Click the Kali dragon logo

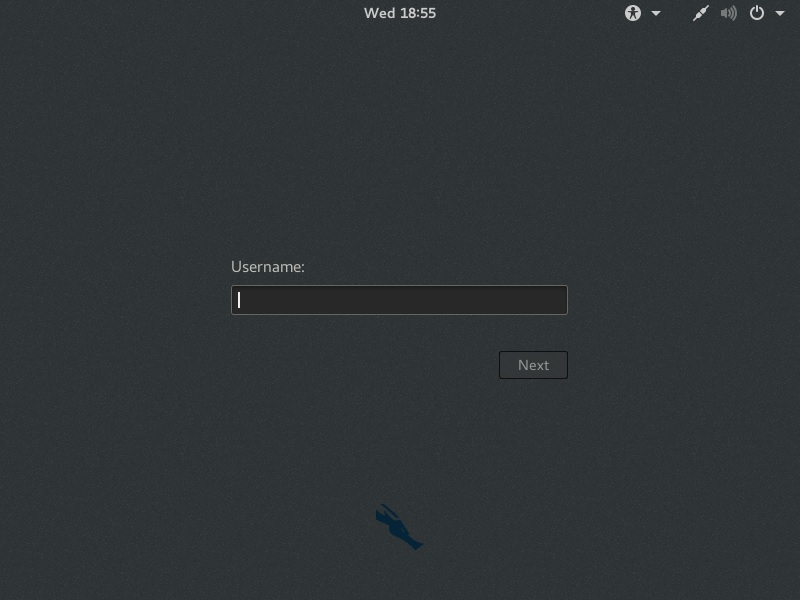(398, 527)
